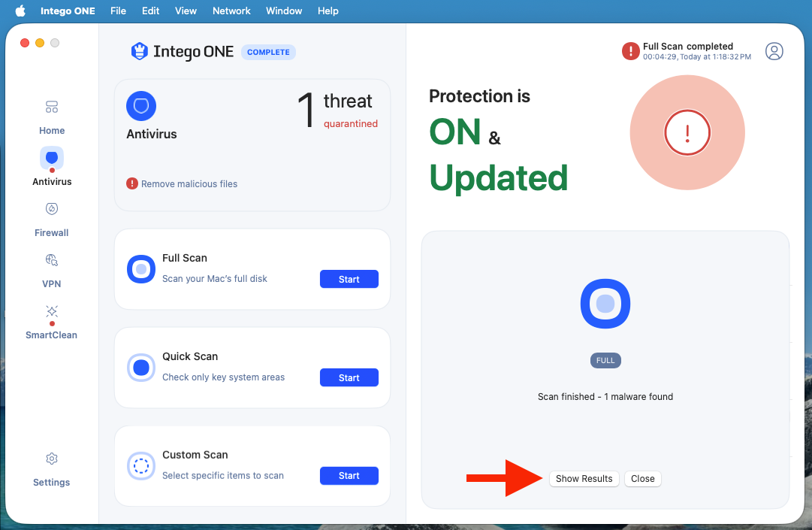Image resolution: width=812 pixels, height=530 pixels.
Task: Open the Apple menu
Action: (20, 11)
